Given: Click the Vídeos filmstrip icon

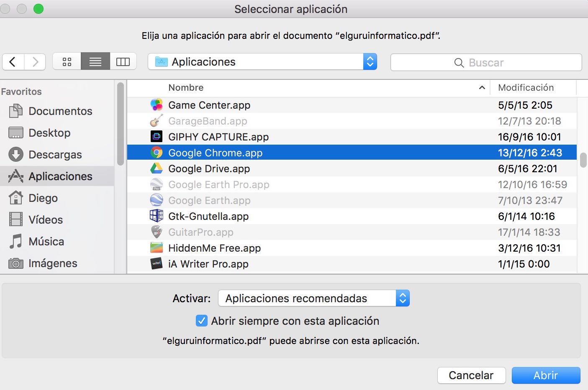Looking at the screenshot, I should 16,219.
